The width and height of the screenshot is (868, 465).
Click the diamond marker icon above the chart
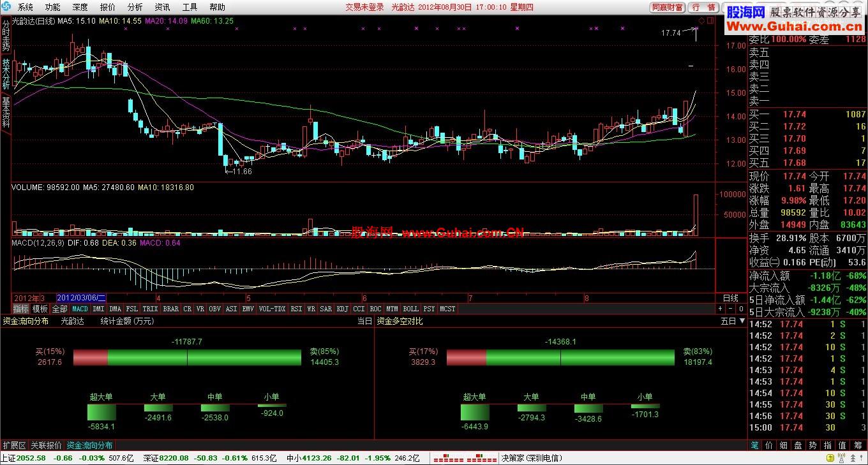coord(701,20)
